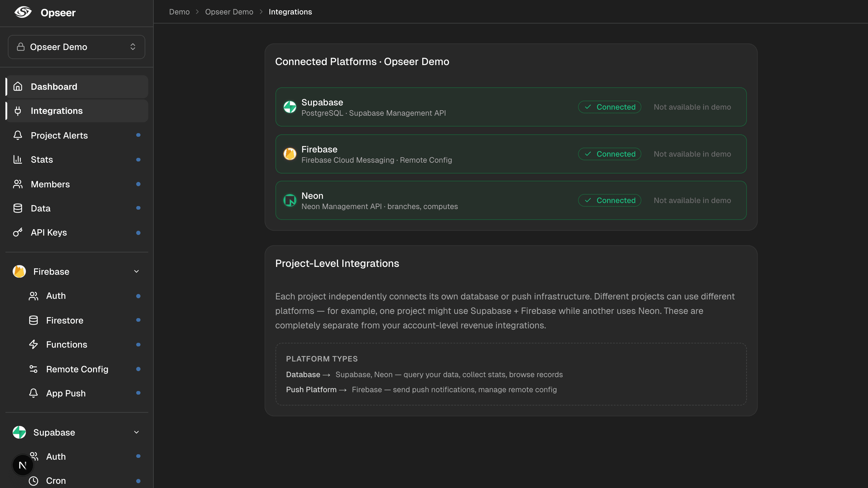Click the Firebase Connected status badge

coord(609,154)
